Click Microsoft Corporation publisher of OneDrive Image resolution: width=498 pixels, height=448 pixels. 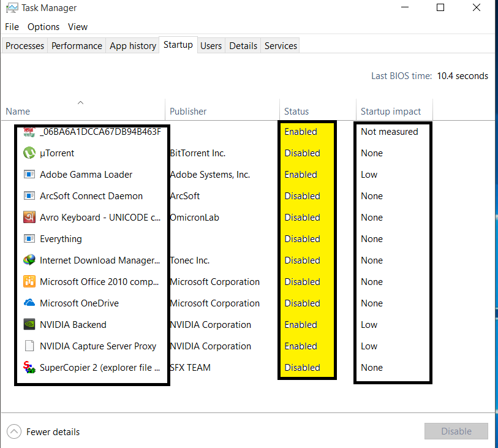click(215, 303)
